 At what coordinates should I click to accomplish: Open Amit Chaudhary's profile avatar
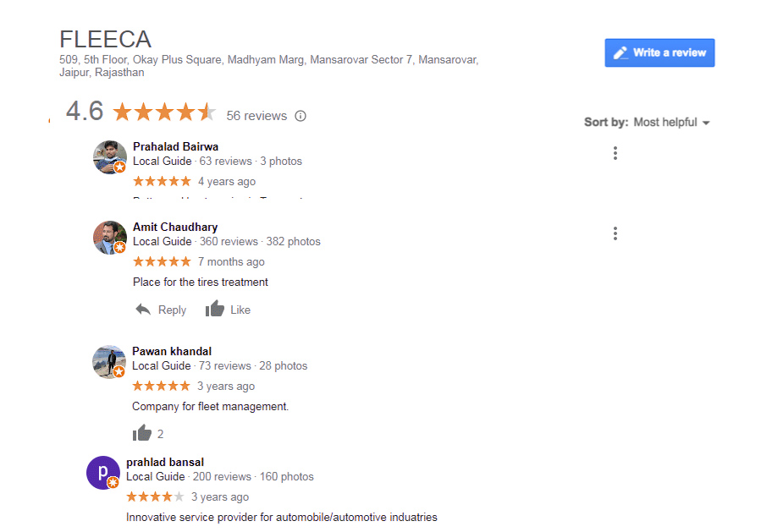(x=110, y=238)
